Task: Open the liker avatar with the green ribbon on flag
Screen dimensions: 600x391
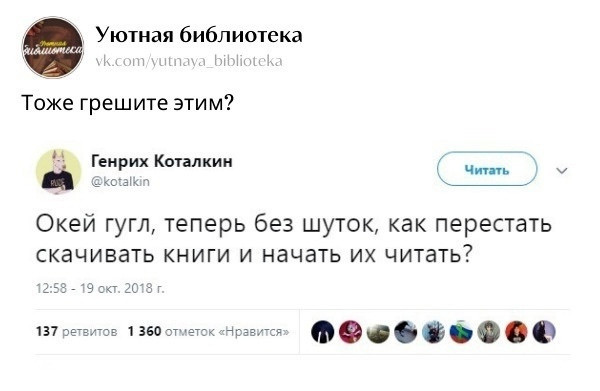Action: click(461, 332)
